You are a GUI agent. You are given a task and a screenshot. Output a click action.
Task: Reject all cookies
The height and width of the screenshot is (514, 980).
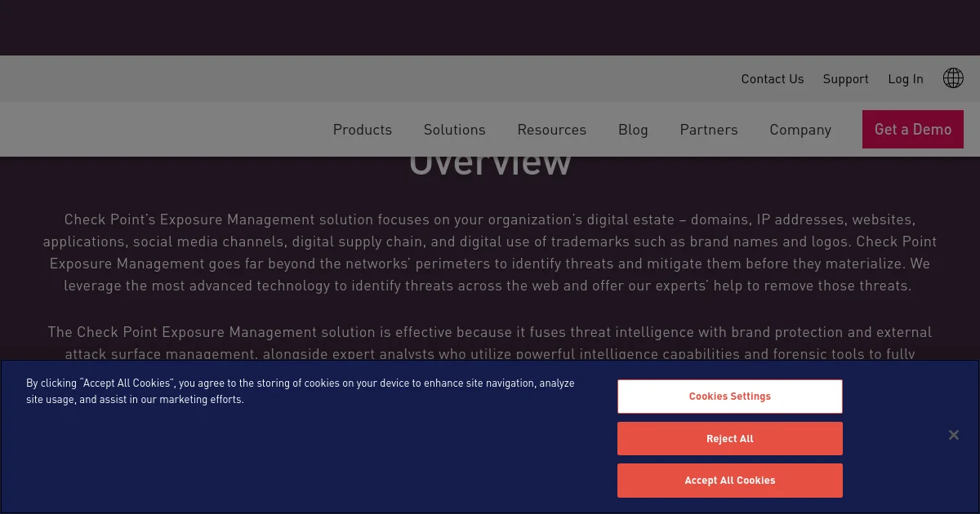(x=730, y=439)
